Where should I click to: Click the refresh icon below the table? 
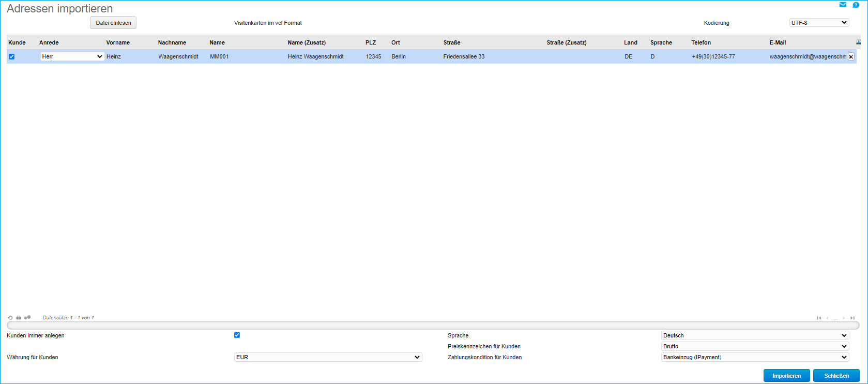(x=10, y=318)
